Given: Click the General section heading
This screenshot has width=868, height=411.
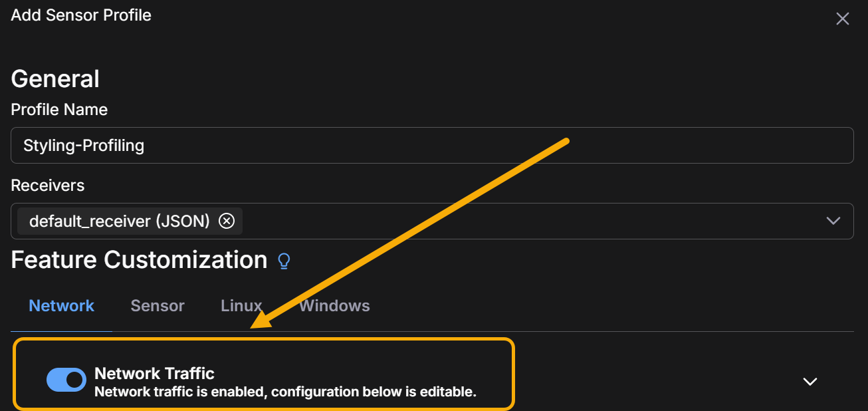Looking at the screenshot, I should (55, 78).
